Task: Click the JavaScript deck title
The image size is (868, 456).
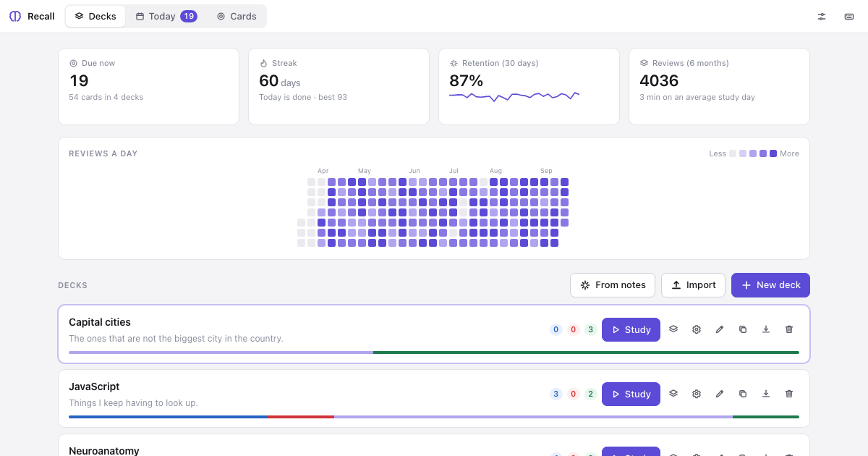Action: (94, 387)
